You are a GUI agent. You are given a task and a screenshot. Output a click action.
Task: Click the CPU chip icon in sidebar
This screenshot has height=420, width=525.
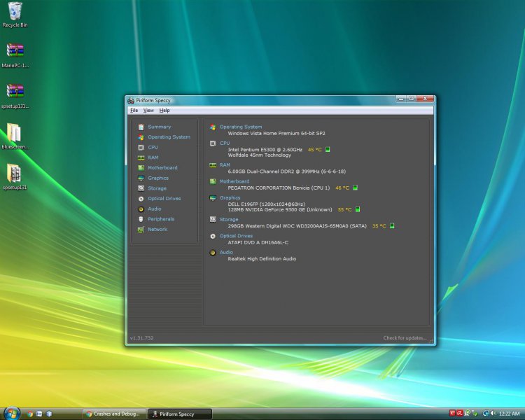141,148
